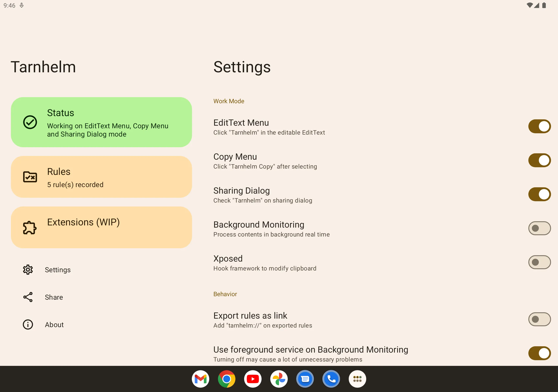
Task: Click the About info icon
Action: 28,324
